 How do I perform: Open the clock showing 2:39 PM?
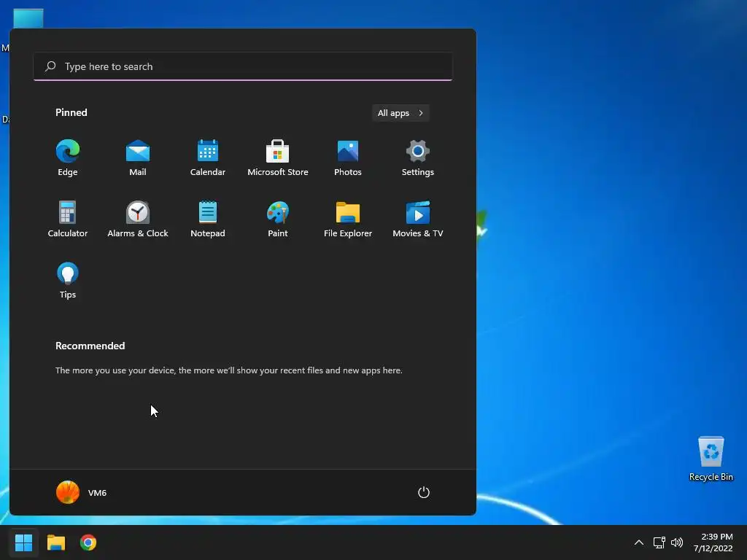click(713, 542)
